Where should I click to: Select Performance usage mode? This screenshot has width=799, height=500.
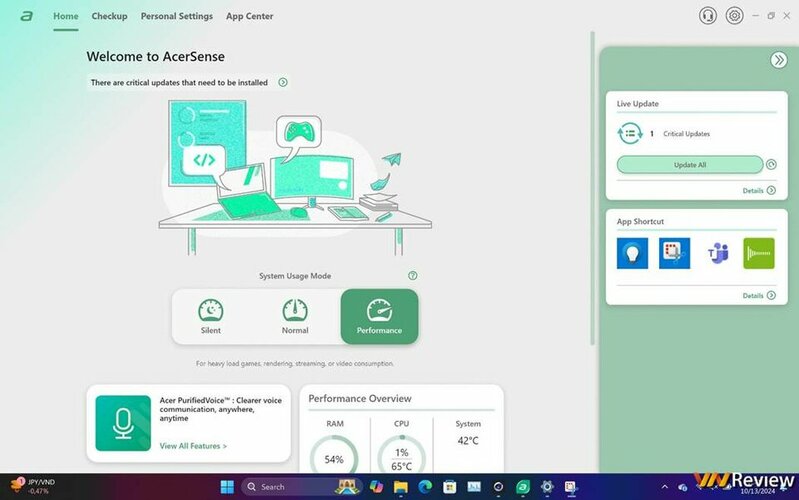click(379, 317)
